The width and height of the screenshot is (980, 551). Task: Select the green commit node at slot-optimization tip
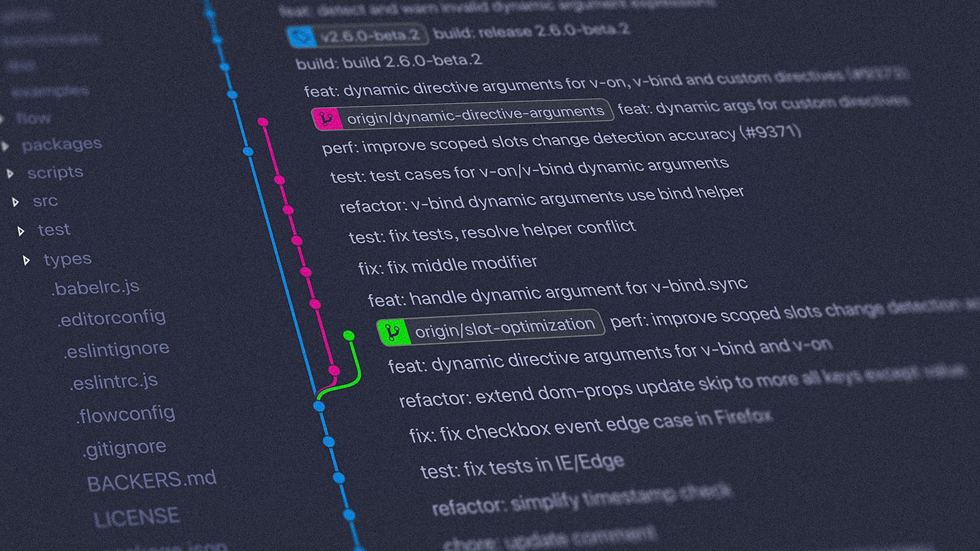pos(349,334)
